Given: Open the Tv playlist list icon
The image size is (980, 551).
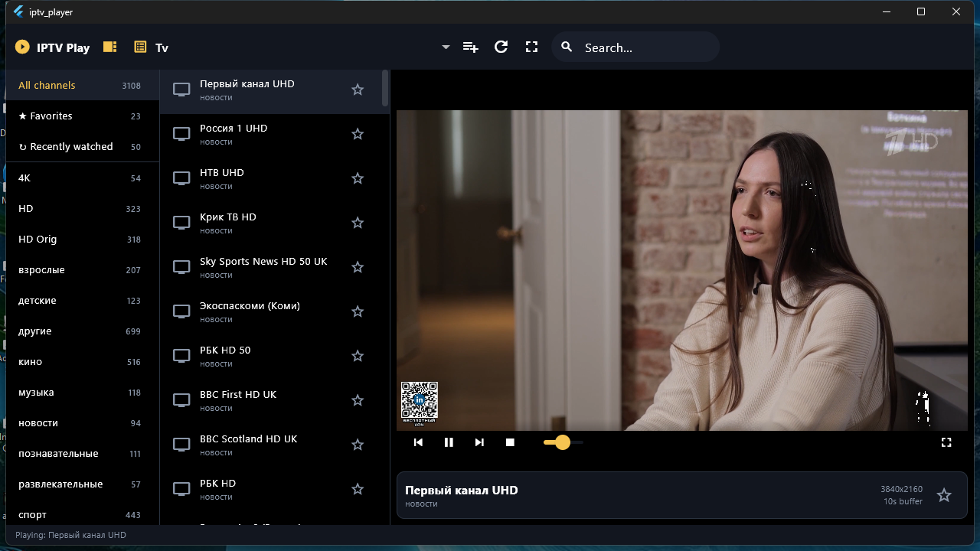Looking at the screenshot, I should tap(140, 47).
